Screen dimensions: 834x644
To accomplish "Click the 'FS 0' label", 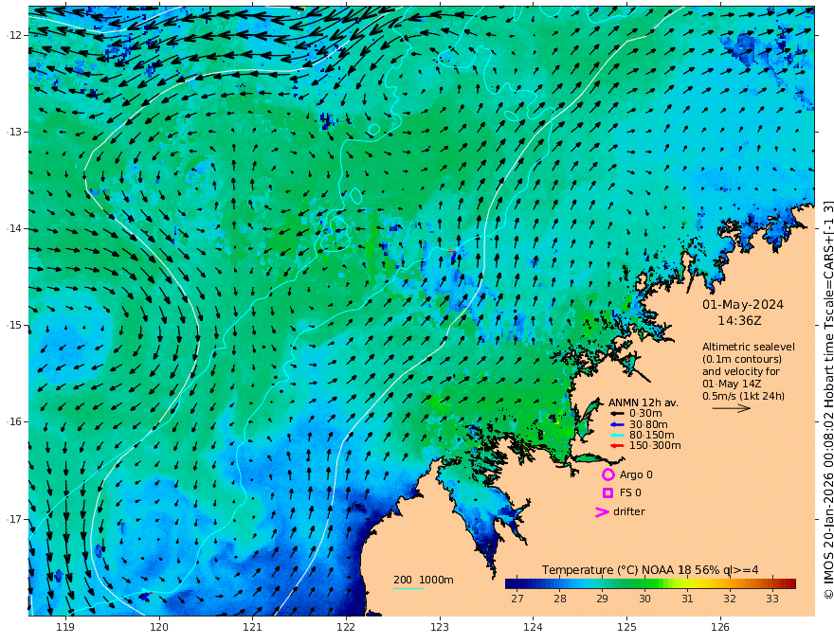I will click(630, 492).
